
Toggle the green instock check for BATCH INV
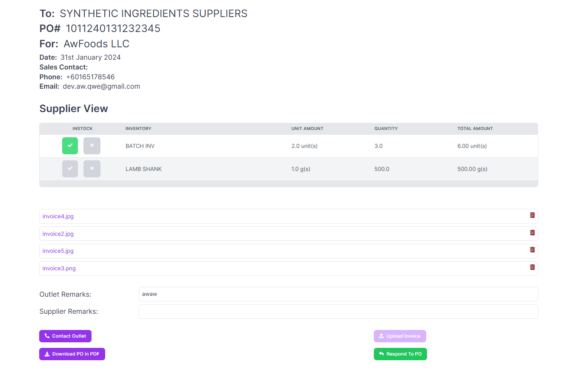click(x=70, y=145)
